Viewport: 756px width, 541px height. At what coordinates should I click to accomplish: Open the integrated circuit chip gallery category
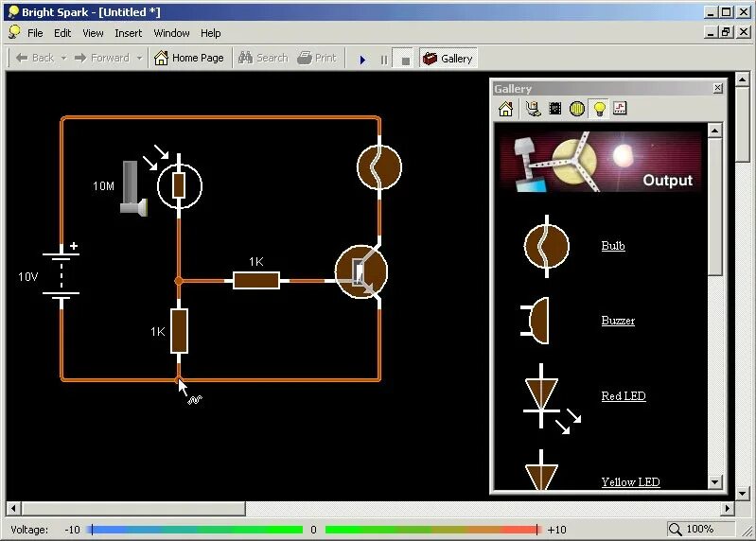554,109
